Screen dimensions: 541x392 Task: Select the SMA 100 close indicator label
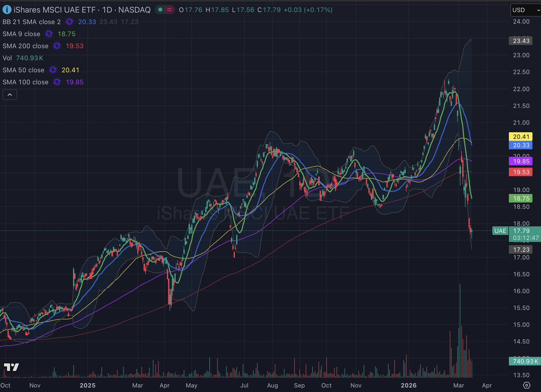tap(25, 82)
